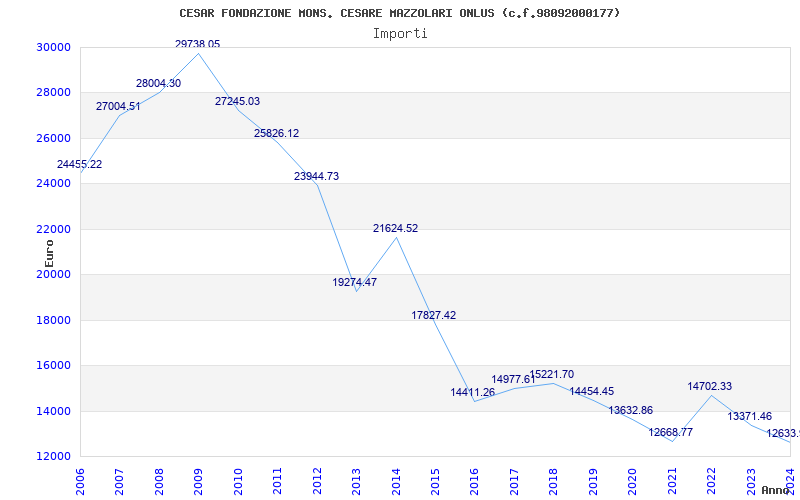The width and height of the screenshot is (800, 500).
Task: Click the x-axis year 2009
Action: pos(198,481)
